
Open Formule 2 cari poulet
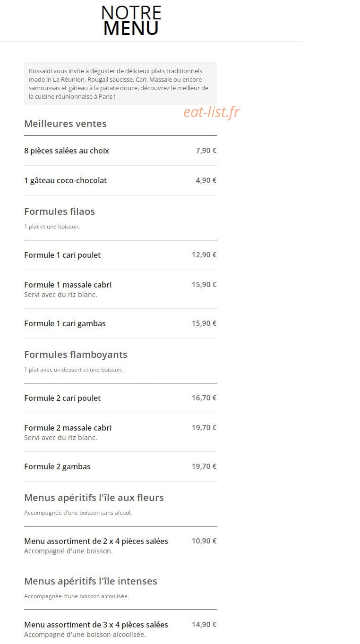[120, 398]
